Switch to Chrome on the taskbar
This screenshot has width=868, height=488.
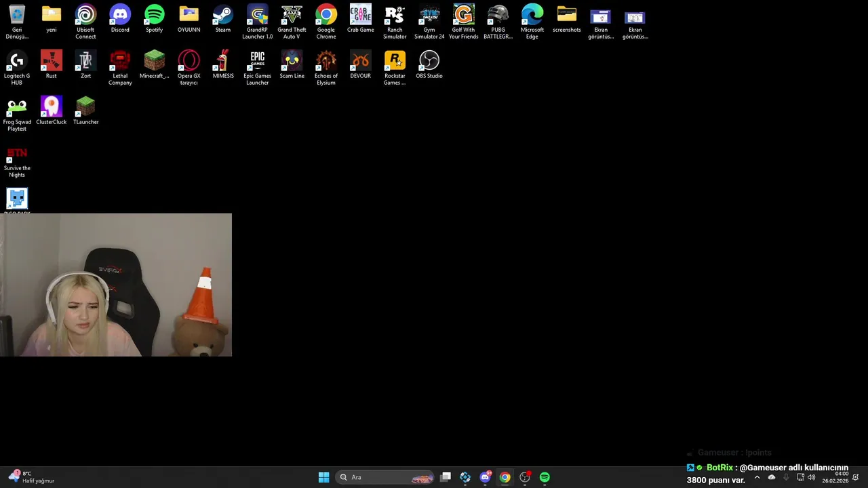coord(505,477)
